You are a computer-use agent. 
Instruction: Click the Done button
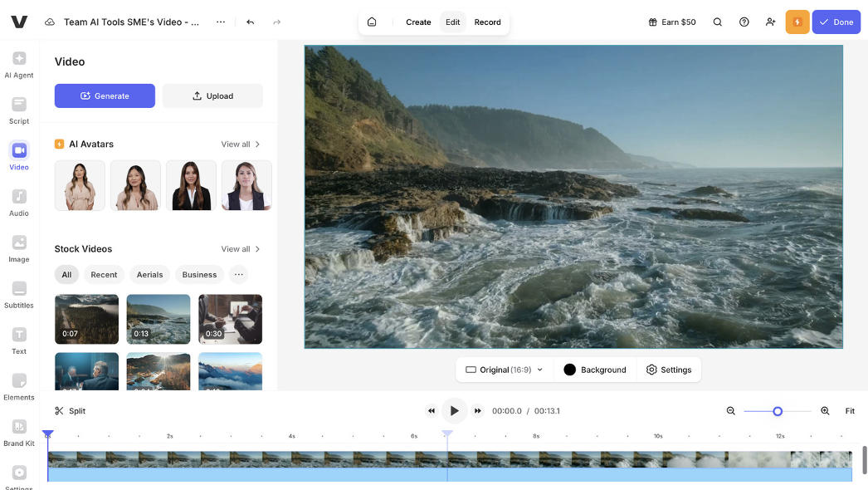836,22
